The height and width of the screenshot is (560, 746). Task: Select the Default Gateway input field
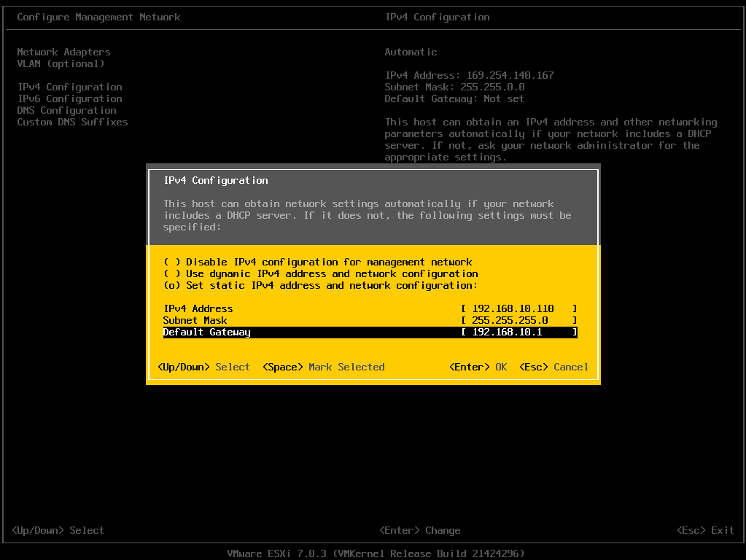518,332
